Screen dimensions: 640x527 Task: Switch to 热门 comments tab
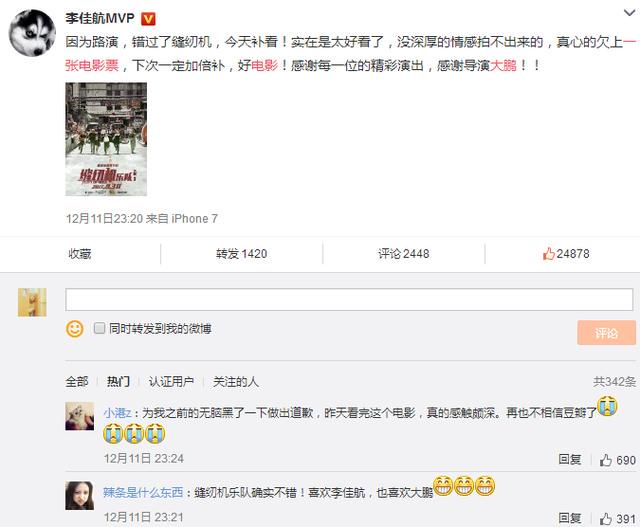click(x=118, y=382)
